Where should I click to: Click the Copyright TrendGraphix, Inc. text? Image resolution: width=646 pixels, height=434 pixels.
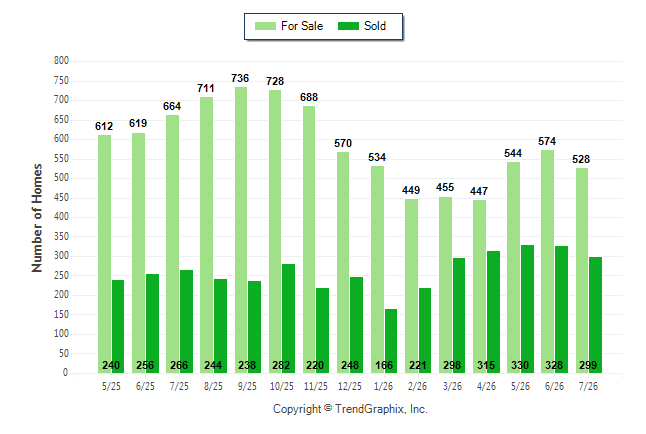click(350, 409)
